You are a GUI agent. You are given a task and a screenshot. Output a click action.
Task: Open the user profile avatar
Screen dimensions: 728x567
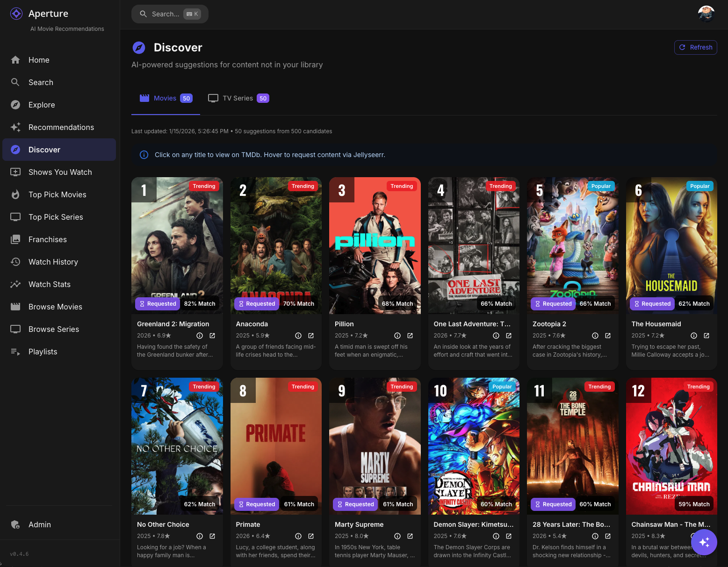706,14
